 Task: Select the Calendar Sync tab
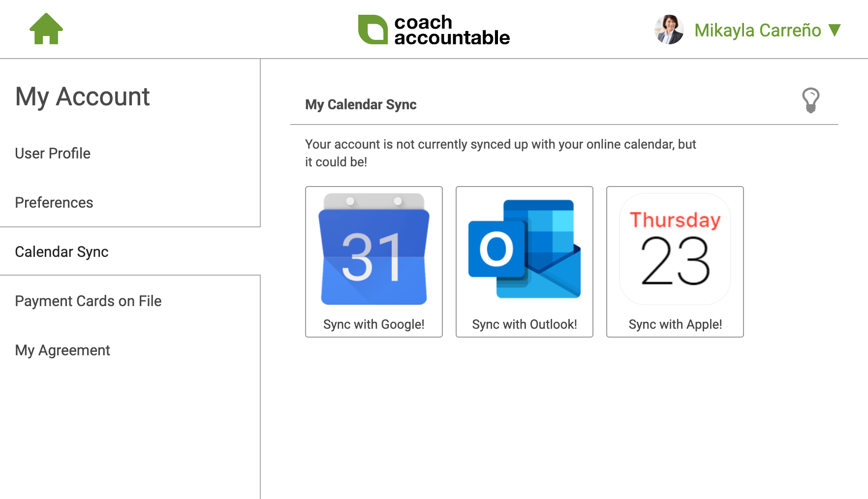[x=62, y=251]
